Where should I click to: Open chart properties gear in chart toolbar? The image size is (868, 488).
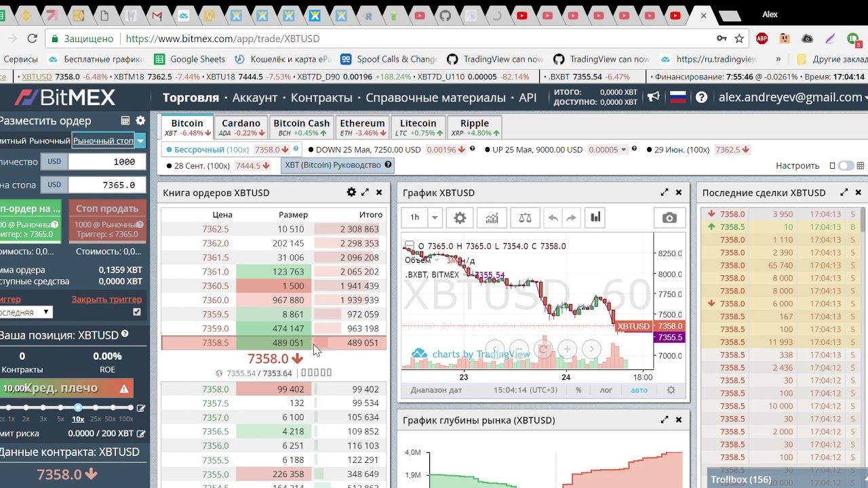click(x=460, y=218)
